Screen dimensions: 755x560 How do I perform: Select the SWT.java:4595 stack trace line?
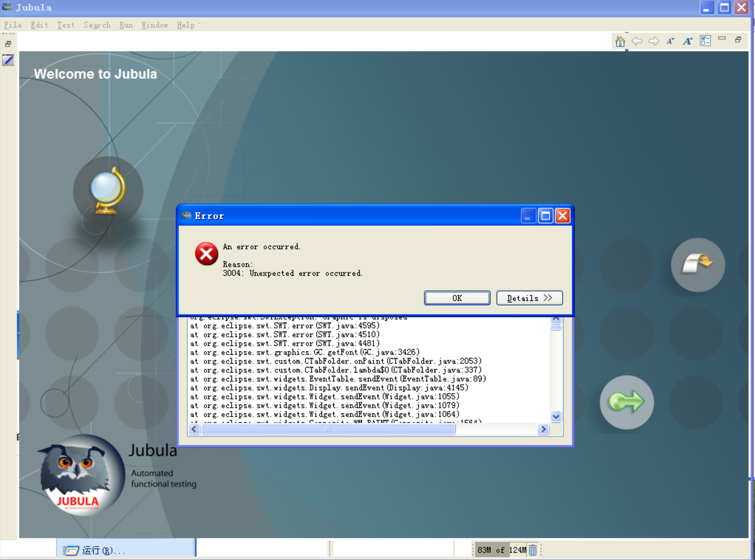pyautogui.click(x=285, y=326)
